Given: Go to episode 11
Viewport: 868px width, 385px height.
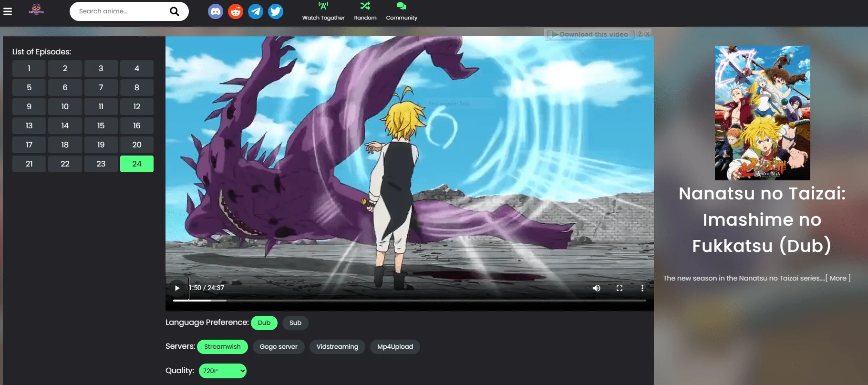Looking at the screenshot, I should pyautogui.click(x=101, y=107).
